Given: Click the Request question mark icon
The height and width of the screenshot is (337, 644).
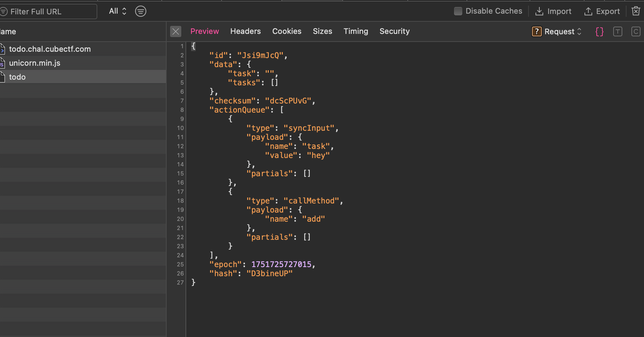Looking at the screenshot, I should (x=537, y=31).
